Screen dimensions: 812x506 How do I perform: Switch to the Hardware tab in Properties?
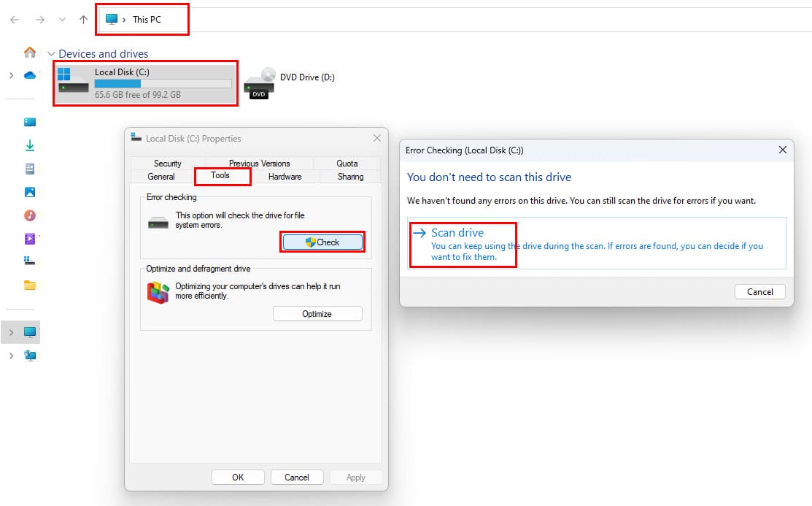tap(285, 176)
